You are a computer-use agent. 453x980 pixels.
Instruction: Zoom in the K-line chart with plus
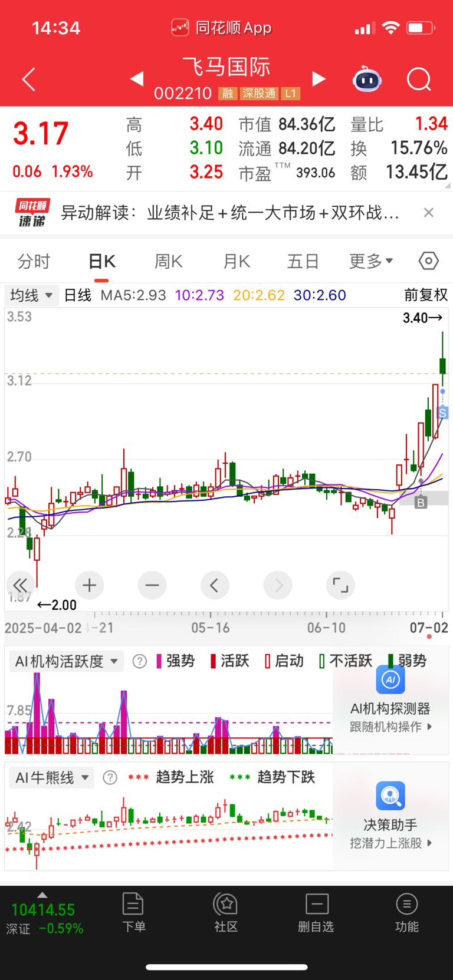tap(90, 585)
